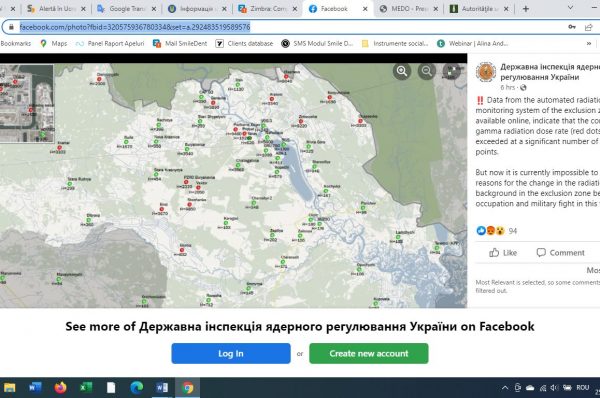
Task: Open the Державна інспекція page name link
Action: point(550,72)
